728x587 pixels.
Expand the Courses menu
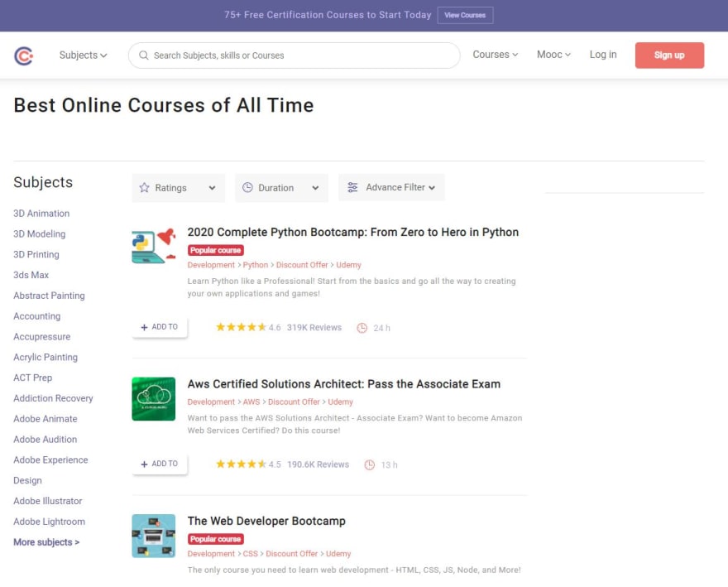click(496, 55)
